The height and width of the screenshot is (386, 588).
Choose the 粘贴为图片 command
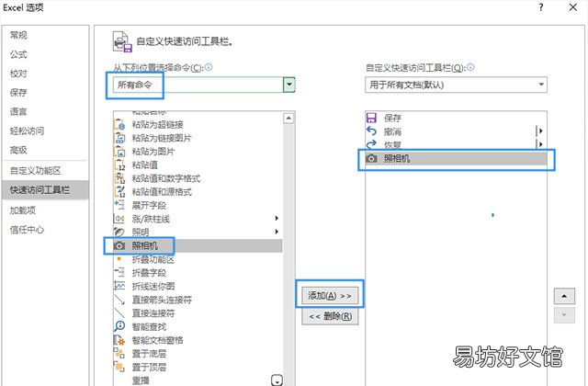[x=198, y=152]
